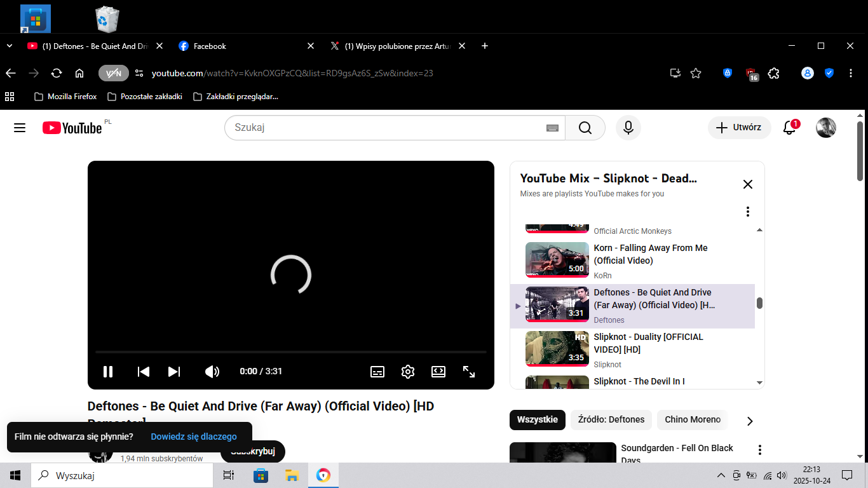
Task: Open video player settings gear
Action: [x=408, y=372]
